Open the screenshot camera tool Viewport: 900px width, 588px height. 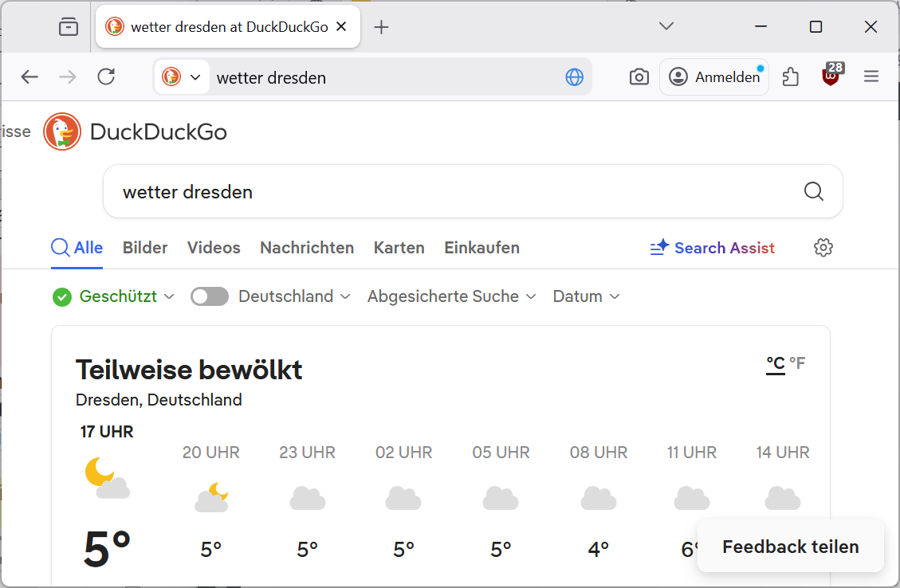(x=639, y=76)
